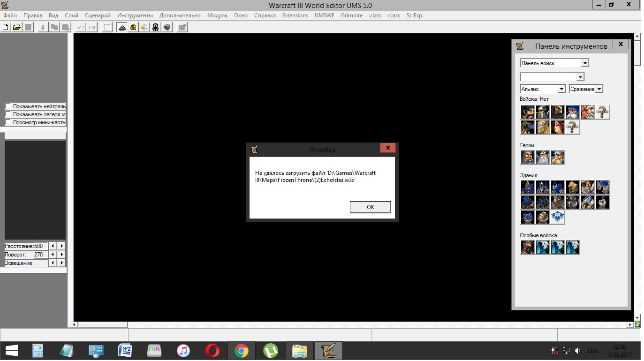This screenshot has height=361, width=644.
Task: Close the Ошибка error dialog
Action: (x=388, y=148)
